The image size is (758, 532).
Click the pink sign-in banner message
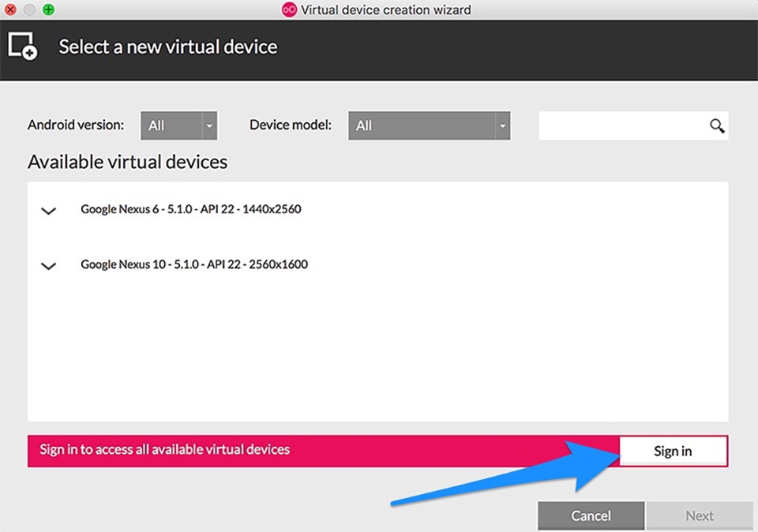[165, 450]
